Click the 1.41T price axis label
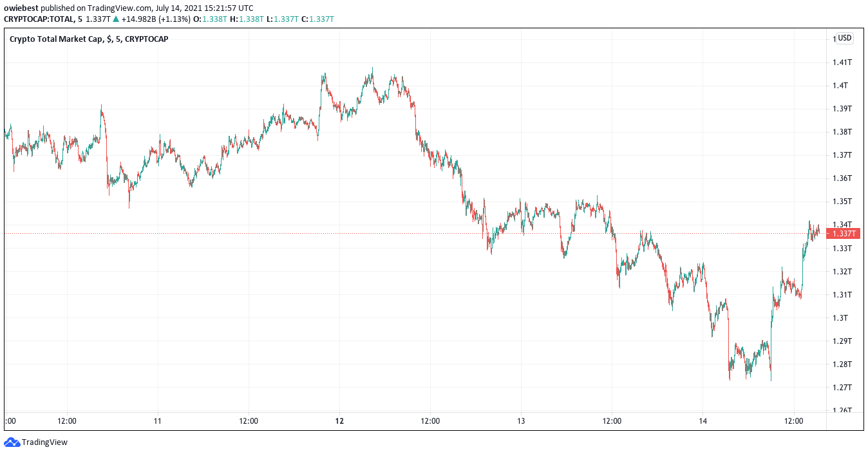The image size is (868, 454). pos(842,62)
